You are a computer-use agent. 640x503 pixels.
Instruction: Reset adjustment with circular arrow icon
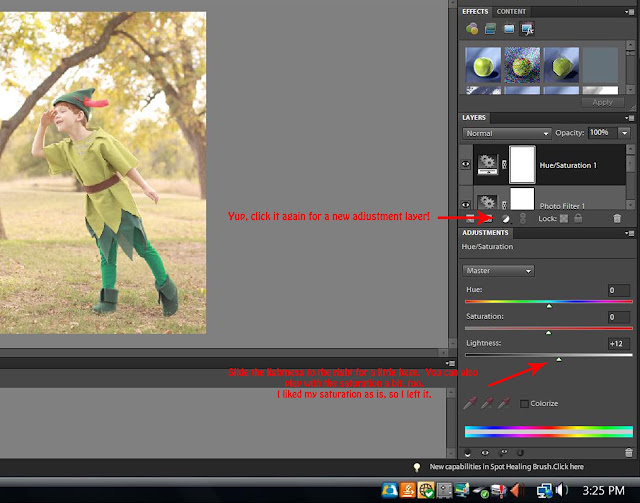(x=520, y=452)
